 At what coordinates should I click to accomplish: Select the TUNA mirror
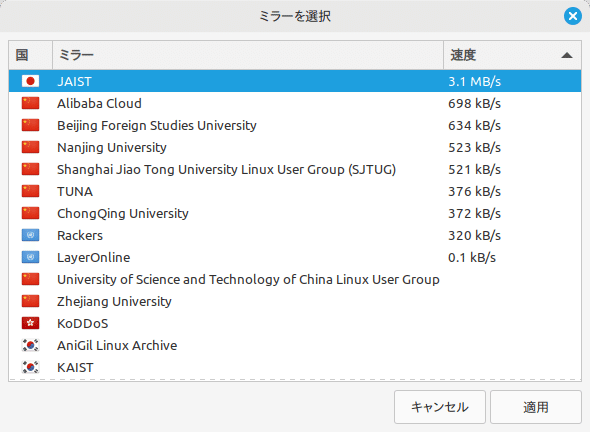pos(295,191)
